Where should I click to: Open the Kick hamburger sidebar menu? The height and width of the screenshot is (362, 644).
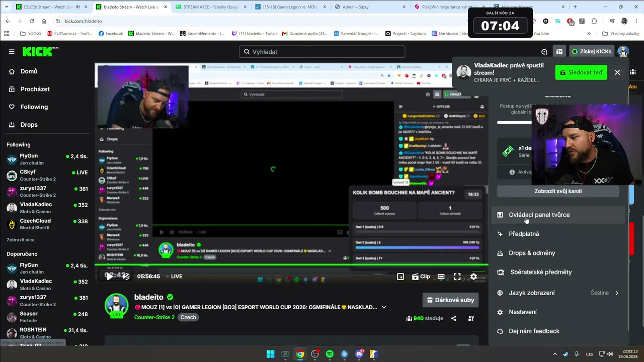click(12, 52)
